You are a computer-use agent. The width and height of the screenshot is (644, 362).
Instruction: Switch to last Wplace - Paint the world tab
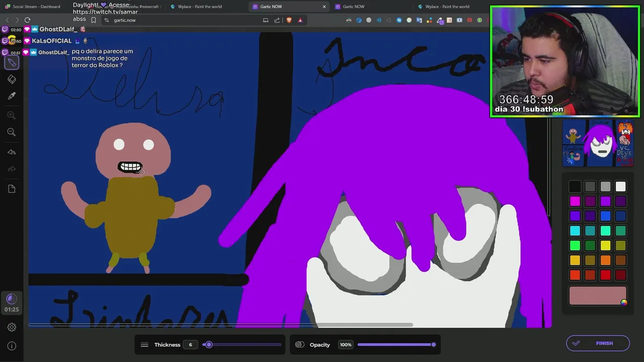click(447, 7)
